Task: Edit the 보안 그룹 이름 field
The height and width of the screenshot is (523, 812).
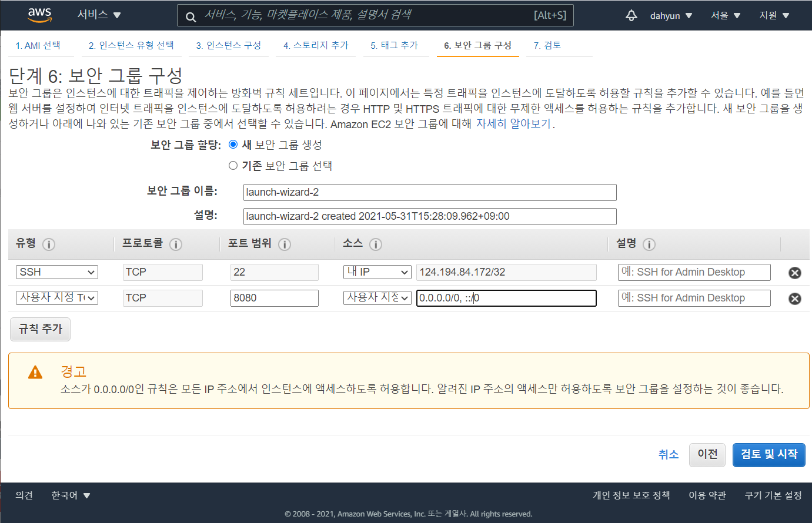Action: point(430,192)
